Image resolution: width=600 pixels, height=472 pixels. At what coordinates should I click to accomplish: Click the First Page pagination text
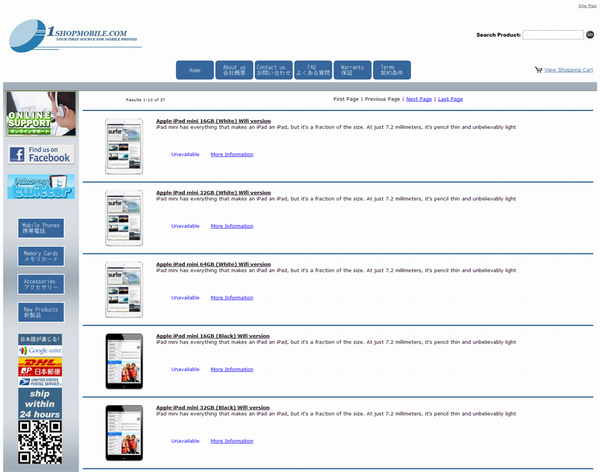click(x=346, y=99)
